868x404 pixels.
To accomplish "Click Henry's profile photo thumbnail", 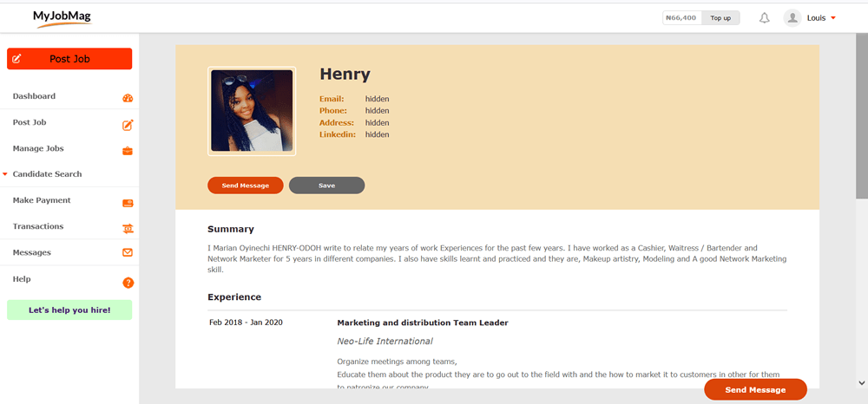I will 252,111.
